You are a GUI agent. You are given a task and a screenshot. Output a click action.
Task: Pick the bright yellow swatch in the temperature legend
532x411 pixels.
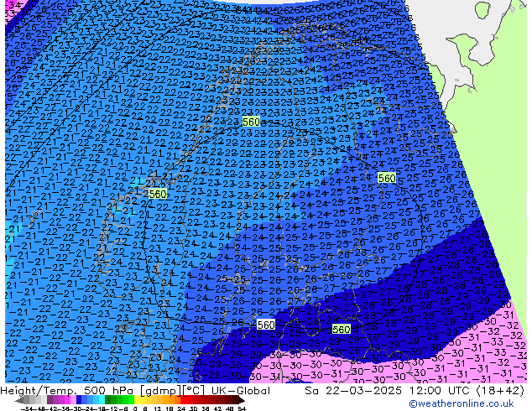137,400
